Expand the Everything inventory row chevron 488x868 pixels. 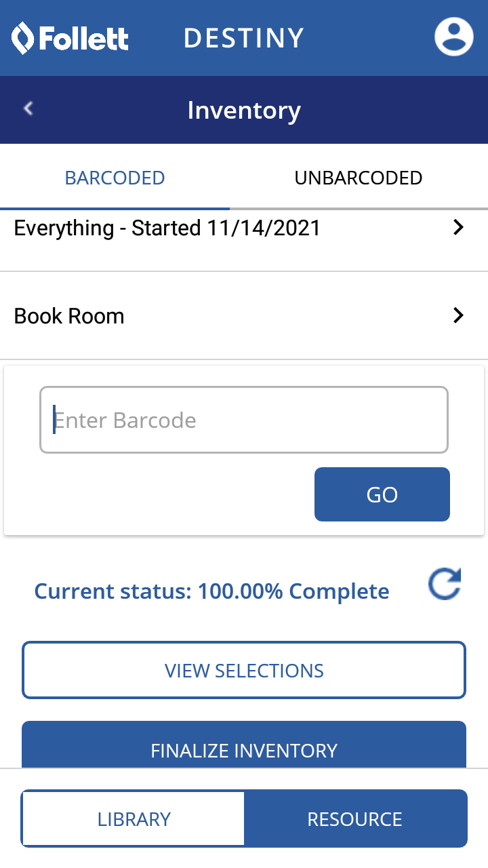pos(459,227)
